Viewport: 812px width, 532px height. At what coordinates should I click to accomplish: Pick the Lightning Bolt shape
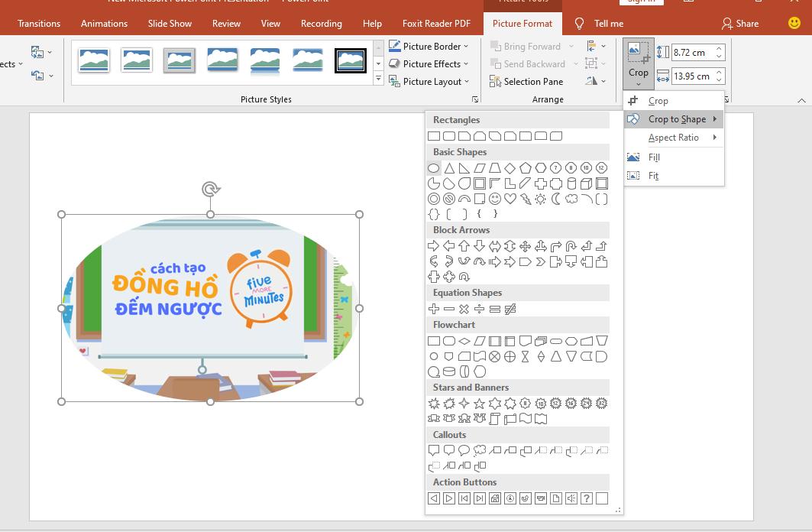[x=524, y=199]
